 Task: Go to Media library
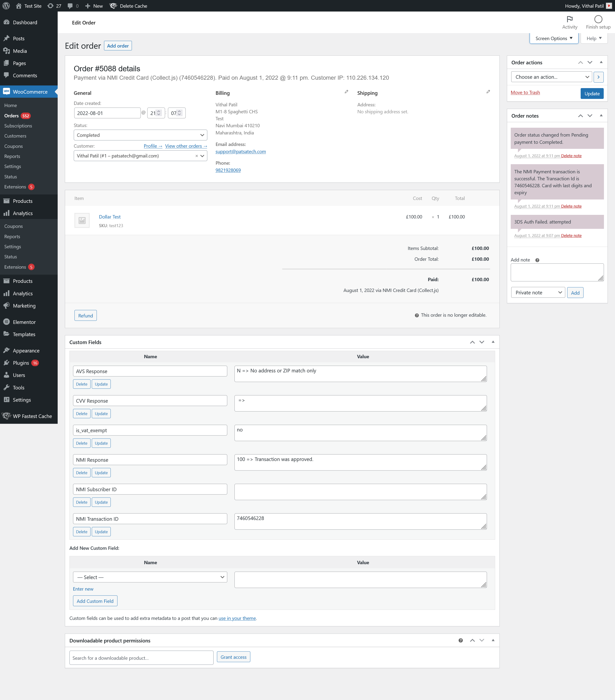[x=29, y=51]
